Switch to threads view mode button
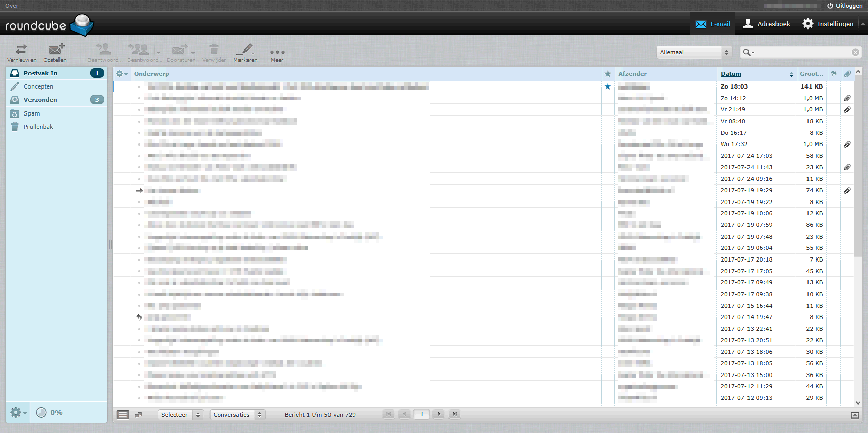The image size is (868, 433). [x=138, y=415]
